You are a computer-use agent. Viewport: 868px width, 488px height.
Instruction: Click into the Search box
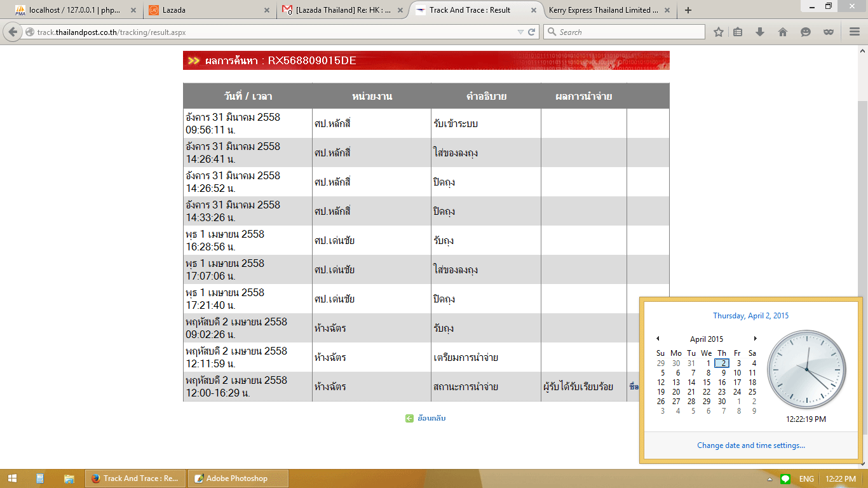624,32
